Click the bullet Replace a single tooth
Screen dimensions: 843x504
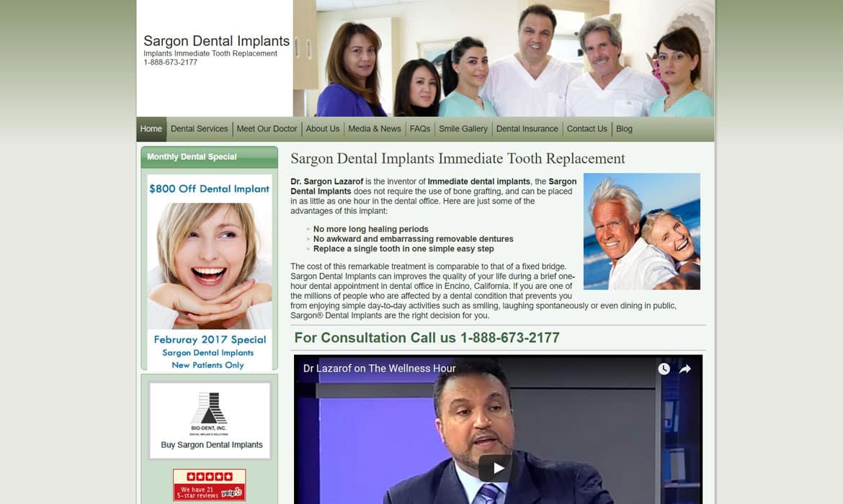pyautogui.click(x=403, y=249)
